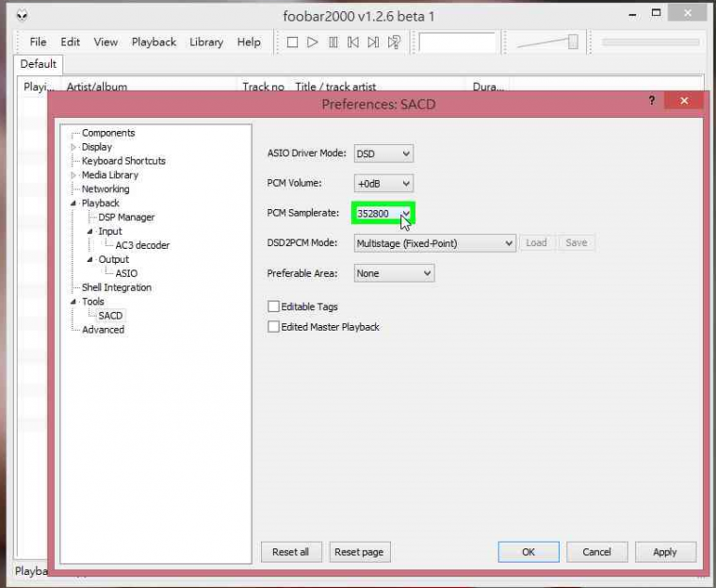This screenshot has width=716, height=588.
Task: Click the empty toolbar display box
Action: [457, 42]
